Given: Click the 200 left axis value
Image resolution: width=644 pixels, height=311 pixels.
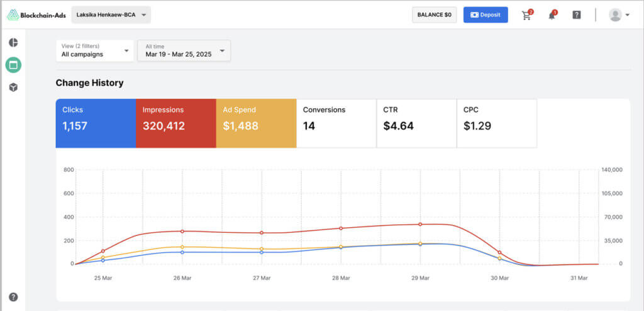Looking at the screenshot, I should 69,240.
